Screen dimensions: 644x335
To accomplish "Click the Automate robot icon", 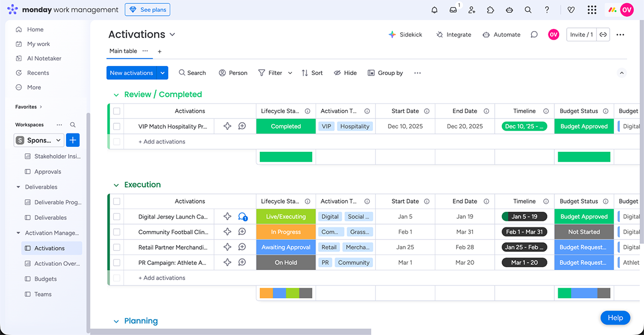I will 486,34.
